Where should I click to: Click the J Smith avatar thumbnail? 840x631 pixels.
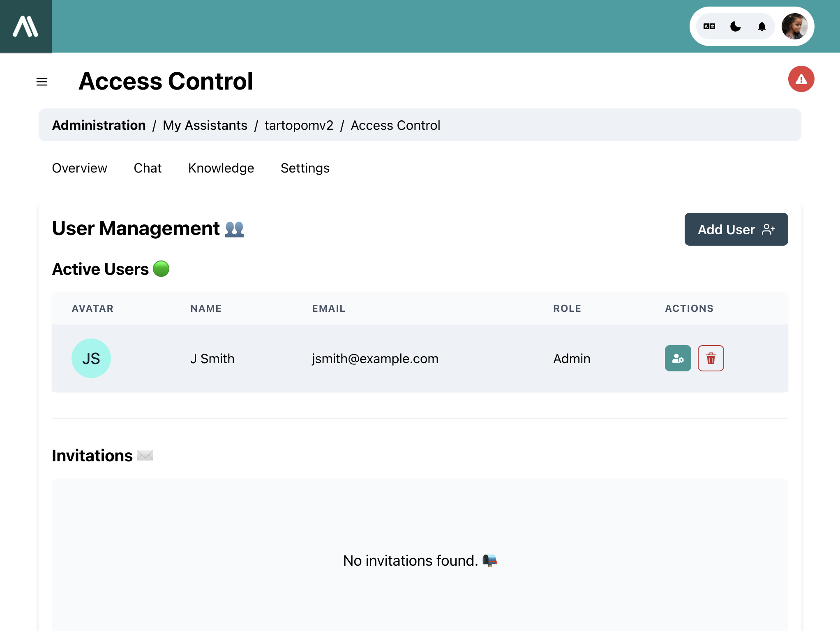pyautogui.click(x=91, y=358)
